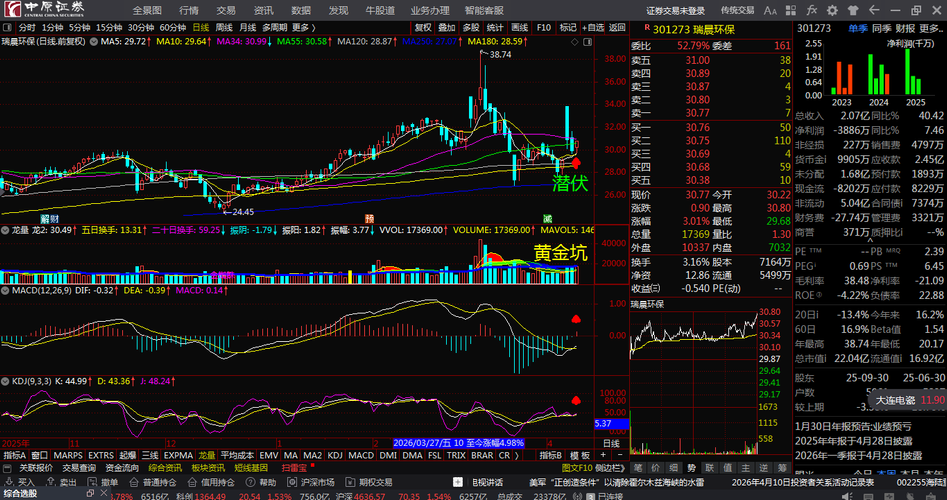Open the 指标B indicator selector

550,455
